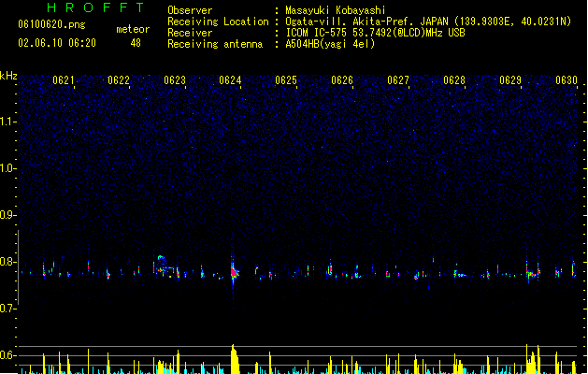The image size is (588, 374).
Task: Click the HROFFT title text
Action: (x=95, y=7)
